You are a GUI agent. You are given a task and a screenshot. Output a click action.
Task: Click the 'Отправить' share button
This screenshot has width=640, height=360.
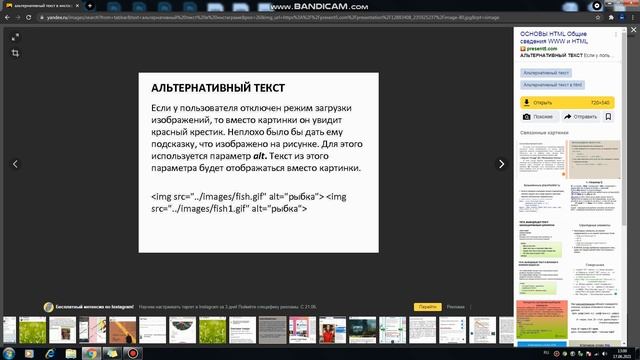click(580, 117)
